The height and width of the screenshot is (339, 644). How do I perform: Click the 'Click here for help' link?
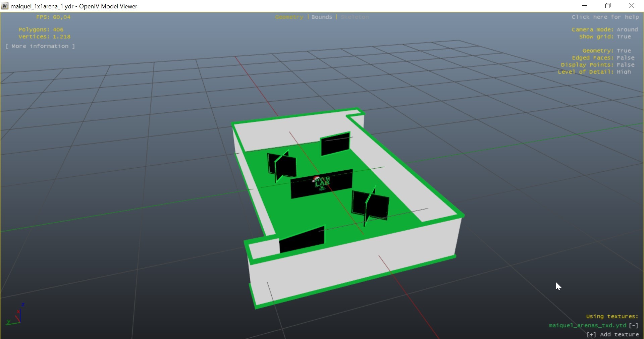605,17
